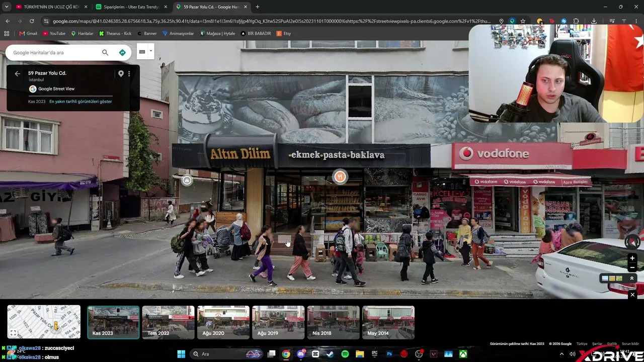Screen dimensions: 644x362
Task: Click the Street View compass
Action: [632, 242]
